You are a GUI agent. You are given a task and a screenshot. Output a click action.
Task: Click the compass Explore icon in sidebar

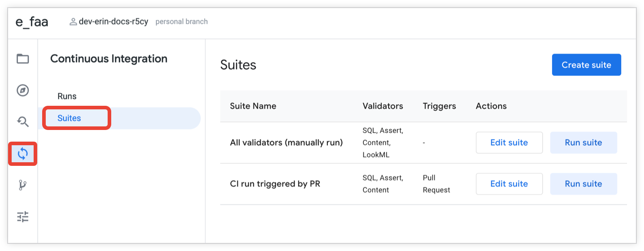[x=23, y=91]
